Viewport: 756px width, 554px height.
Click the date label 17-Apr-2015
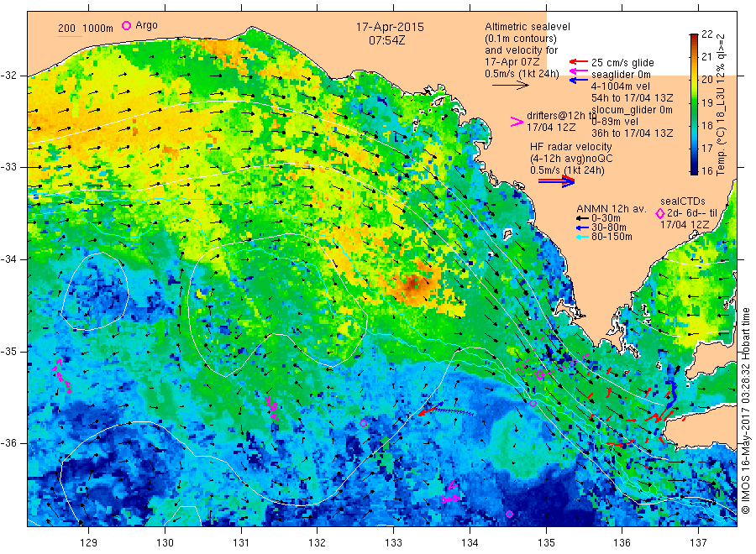(390, 27)
